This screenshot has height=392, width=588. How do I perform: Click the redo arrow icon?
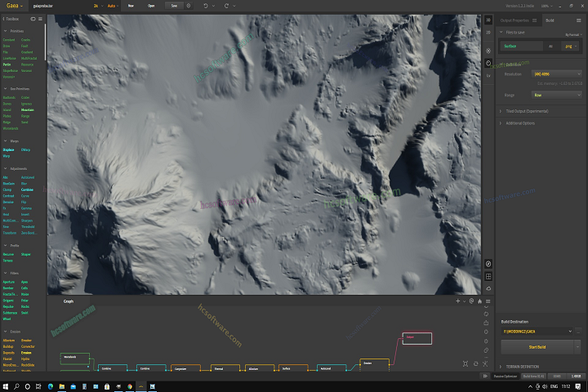(226, 5)
